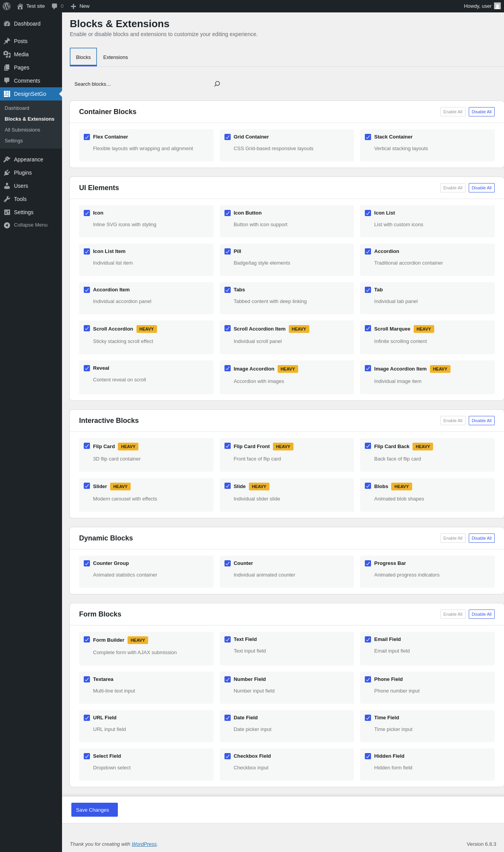The width and height of the screenshot is (504, 852).
Task: Open All Submissions submenu item
Action: click(x=22, y=130)
